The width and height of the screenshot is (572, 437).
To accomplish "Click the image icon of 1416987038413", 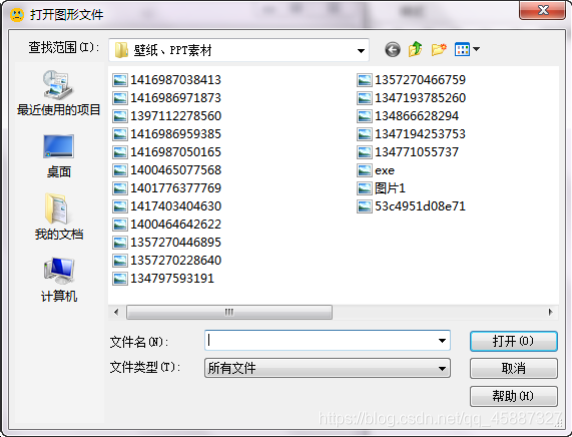I will point(120,80).
